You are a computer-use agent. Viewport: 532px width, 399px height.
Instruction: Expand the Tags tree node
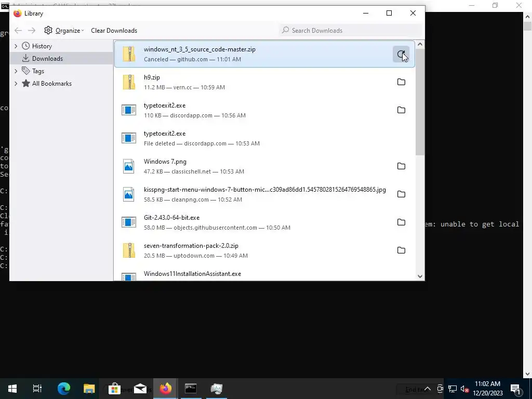click(x=16, y=71)
